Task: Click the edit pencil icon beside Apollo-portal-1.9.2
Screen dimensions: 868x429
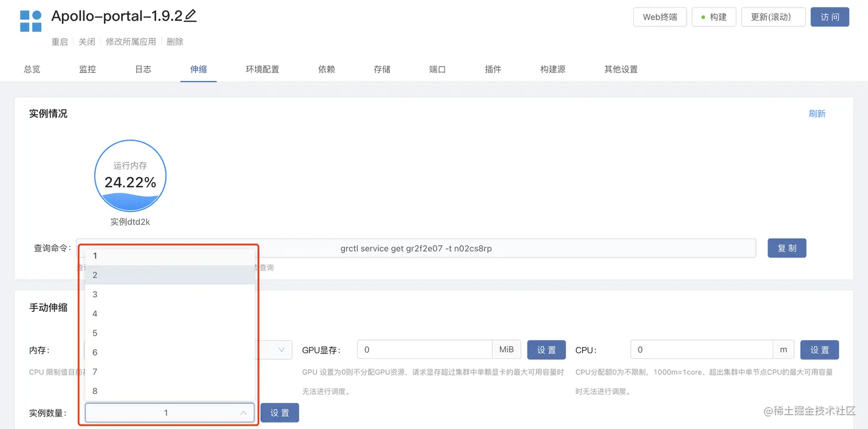Action: [191, 16]
